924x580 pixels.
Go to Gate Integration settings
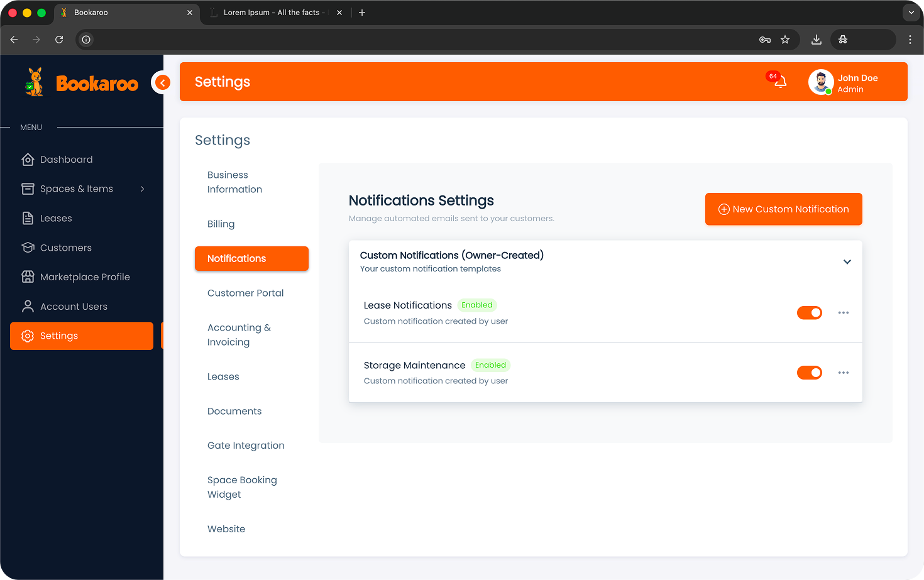point(246,446)
